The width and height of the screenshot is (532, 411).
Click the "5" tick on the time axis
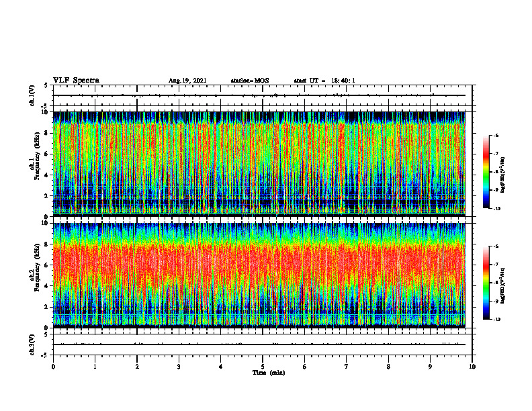[x=263, y=367]
